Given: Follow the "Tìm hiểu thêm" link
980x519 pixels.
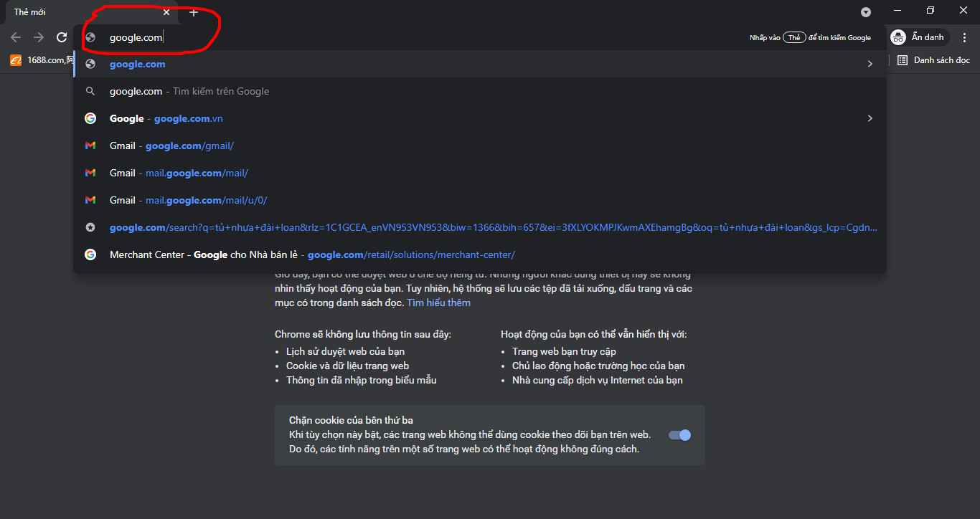Looking at the screenshot, I should [439, 303].
